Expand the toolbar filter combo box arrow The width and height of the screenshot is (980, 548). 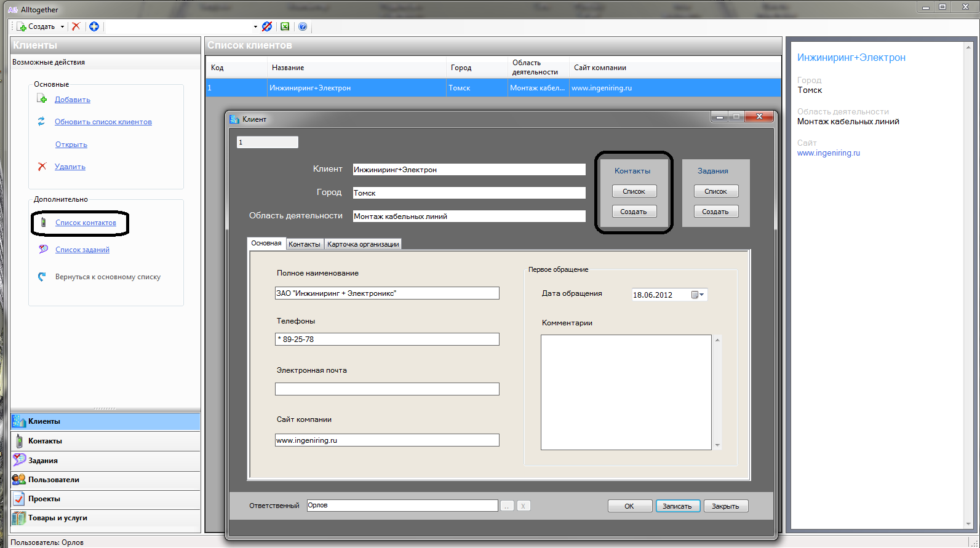255,26
